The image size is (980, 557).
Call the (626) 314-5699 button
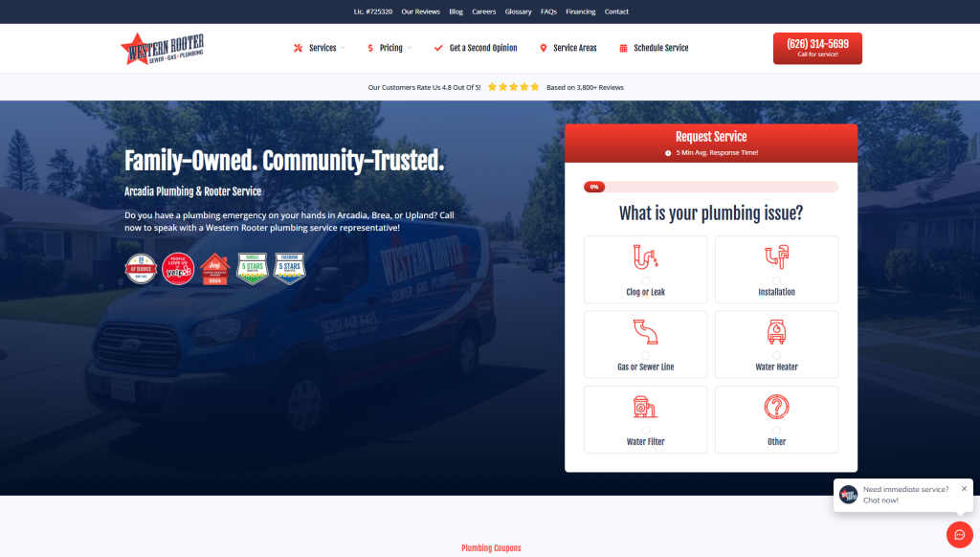pos(817,48)
